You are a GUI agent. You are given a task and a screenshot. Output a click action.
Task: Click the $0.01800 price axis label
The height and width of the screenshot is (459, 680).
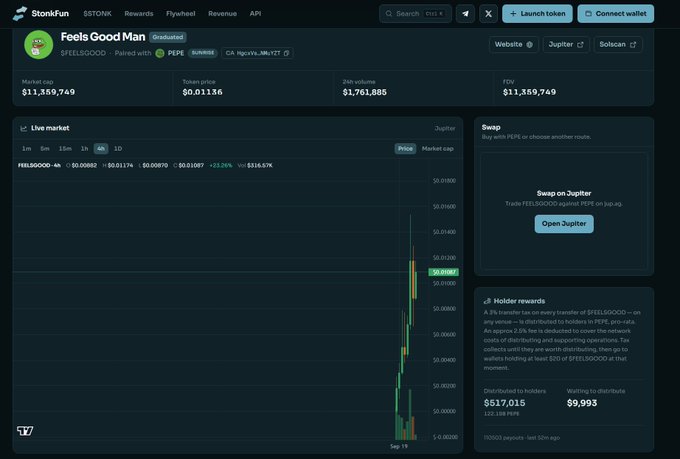point(445,181)
